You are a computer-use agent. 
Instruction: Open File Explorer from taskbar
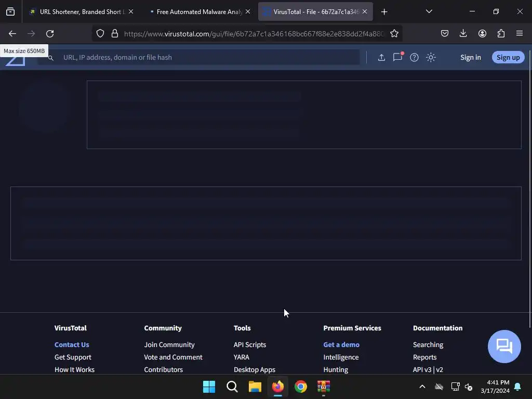(255, 387)
